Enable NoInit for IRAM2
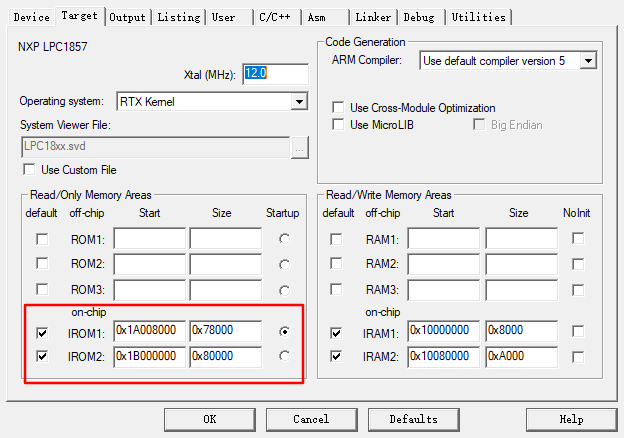Image resolution: width=624 pixels, height=438 pixels. click(578, 357)
